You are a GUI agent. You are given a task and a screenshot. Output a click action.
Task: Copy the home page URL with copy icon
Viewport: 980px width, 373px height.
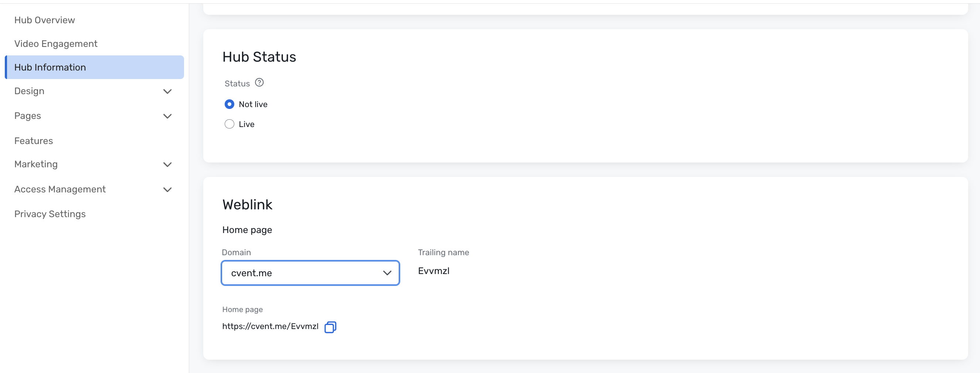(330, 326)
